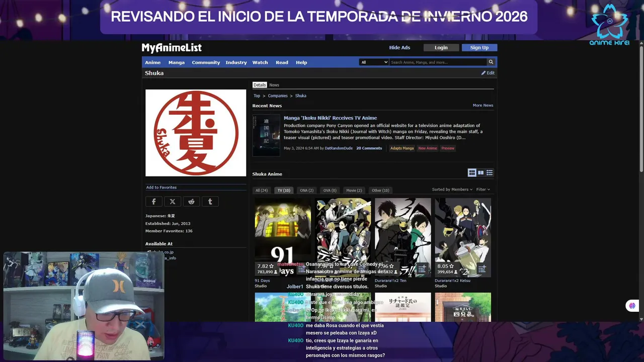The height and width of the screenshot is (362, 644).
Task: Open the All category search dropdown
Action: (x=374, y=62)
